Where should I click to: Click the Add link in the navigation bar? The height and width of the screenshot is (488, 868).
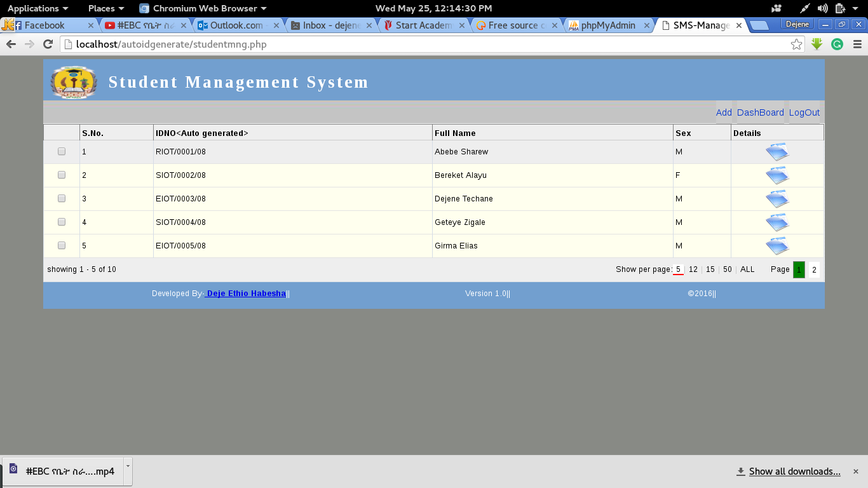click(x=724, y=112)
